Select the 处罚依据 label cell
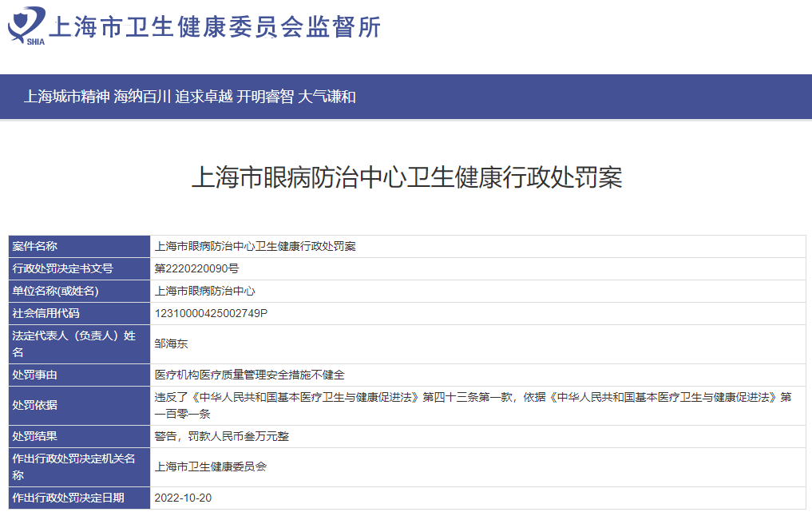The height and width of the screenshot is (516, 812). [79, 406]
